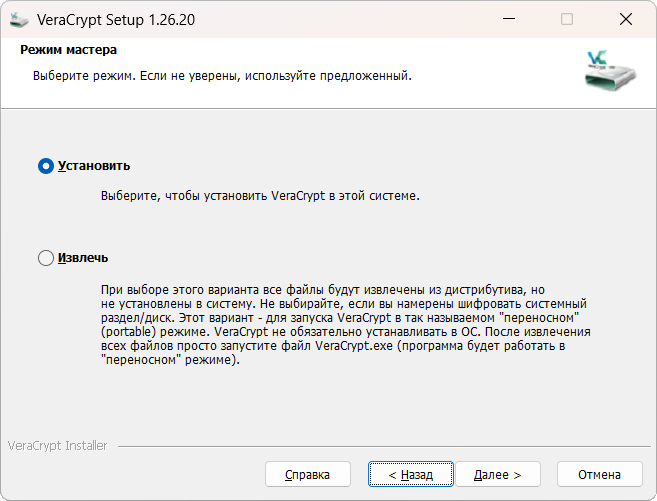657x501 pixels.
Task: Proceed with the 'Далее >' button
Action: 497,474
